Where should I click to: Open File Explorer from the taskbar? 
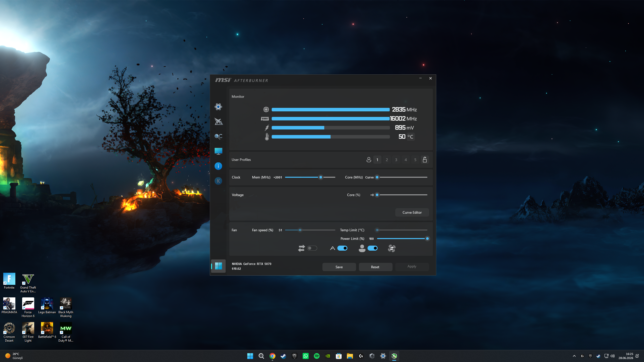coord(350,356)
